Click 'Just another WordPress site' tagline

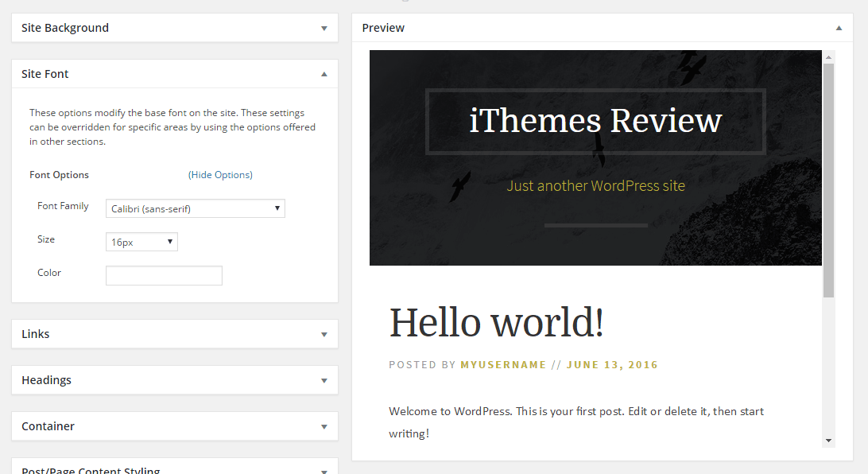click(595, 185)
